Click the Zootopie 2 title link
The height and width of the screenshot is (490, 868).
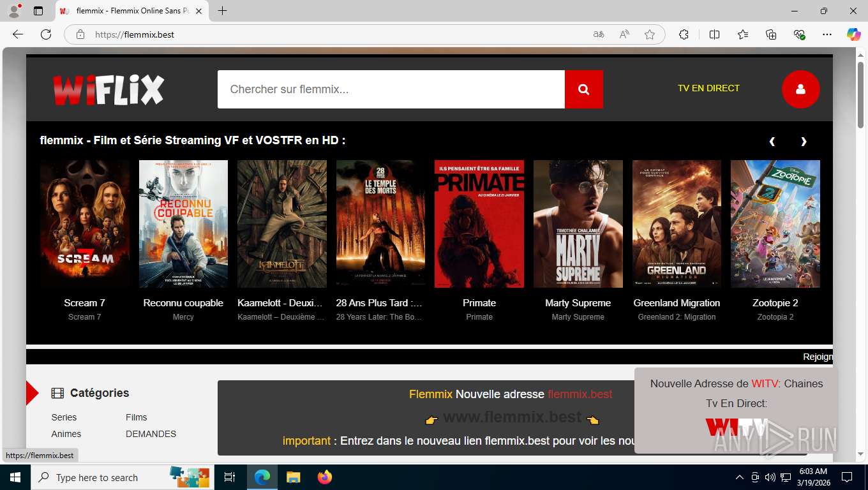pyautogui.click(x=775, y=303)
